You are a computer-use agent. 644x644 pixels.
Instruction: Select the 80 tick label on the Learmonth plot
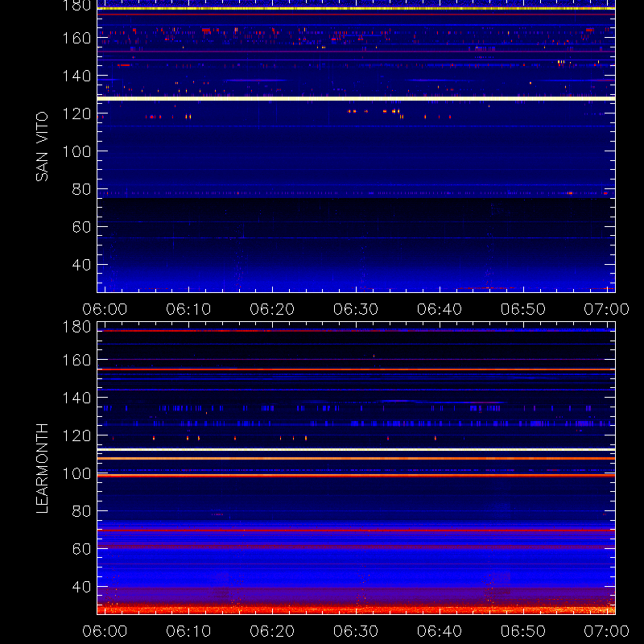81,511
